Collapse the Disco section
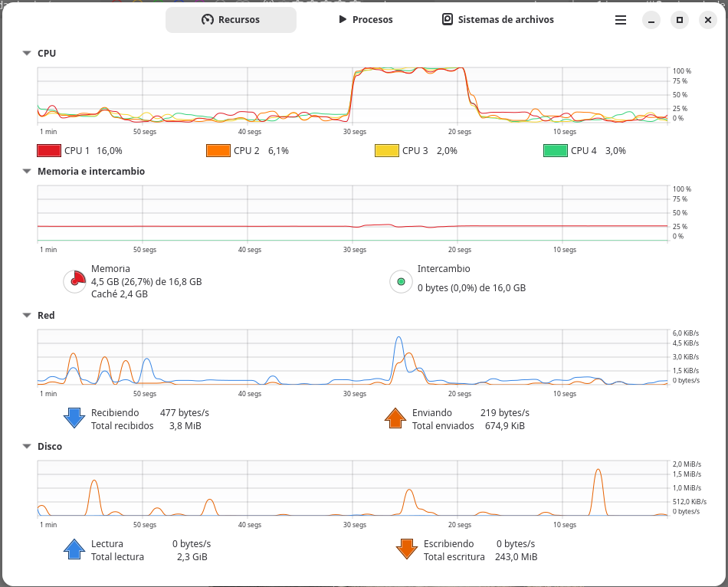This screenshot has height=587, width=728. click(27, 446)
